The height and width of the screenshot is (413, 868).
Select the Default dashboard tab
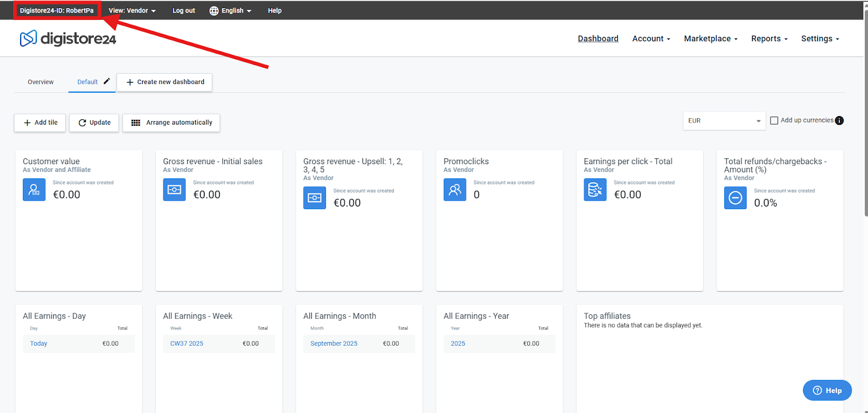pos(87,82)
